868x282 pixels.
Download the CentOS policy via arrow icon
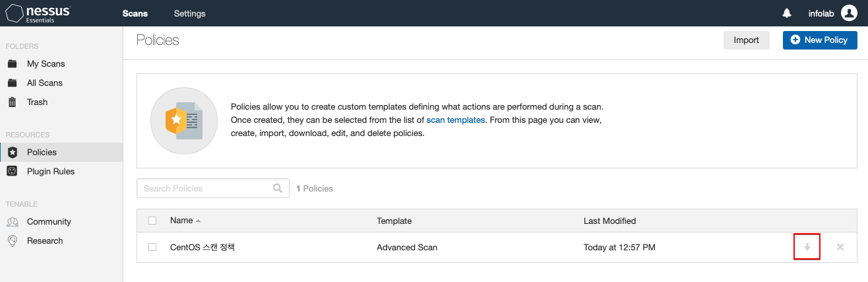coord(807,247)
